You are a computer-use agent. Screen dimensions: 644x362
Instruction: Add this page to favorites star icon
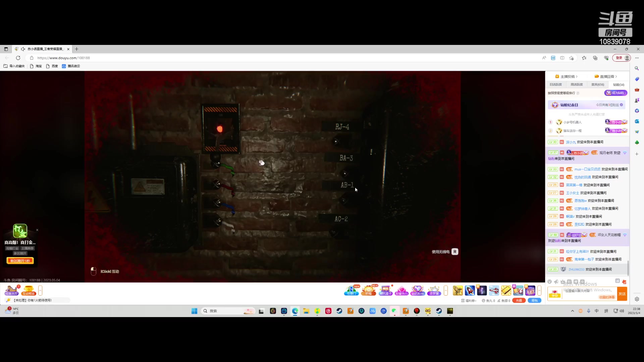[572, 58]
